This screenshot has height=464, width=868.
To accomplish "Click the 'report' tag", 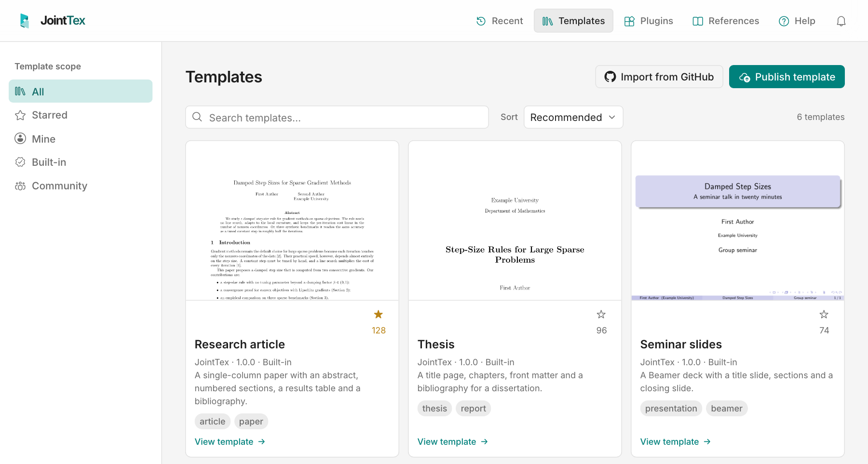I will [x=474, y=409].
